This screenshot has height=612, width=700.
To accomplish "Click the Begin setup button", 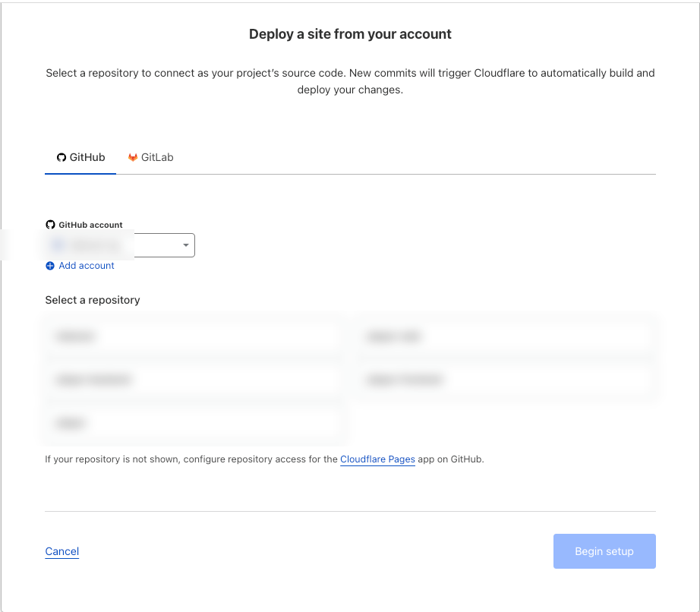I will pyautogui.click(x=604, y=551).
